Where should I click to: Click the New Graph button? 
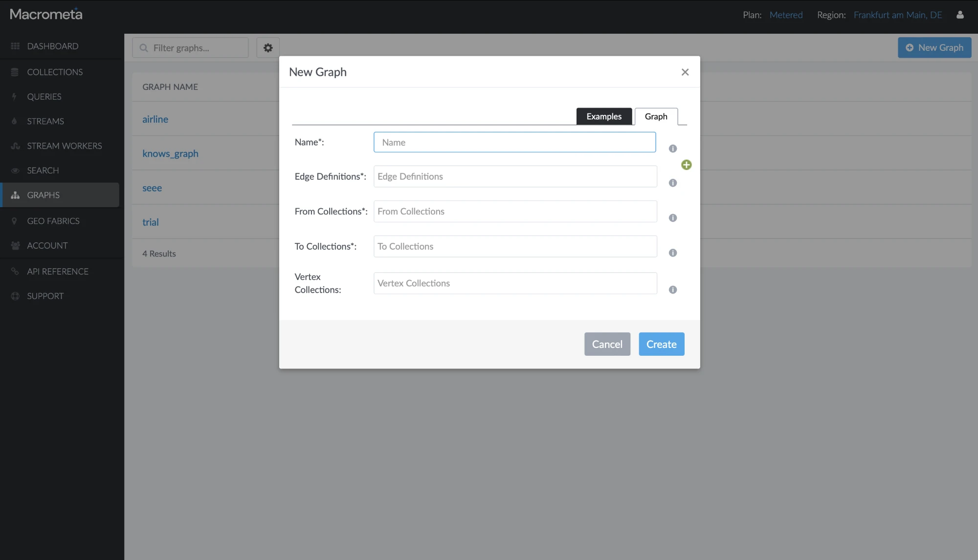pos(934,47)
